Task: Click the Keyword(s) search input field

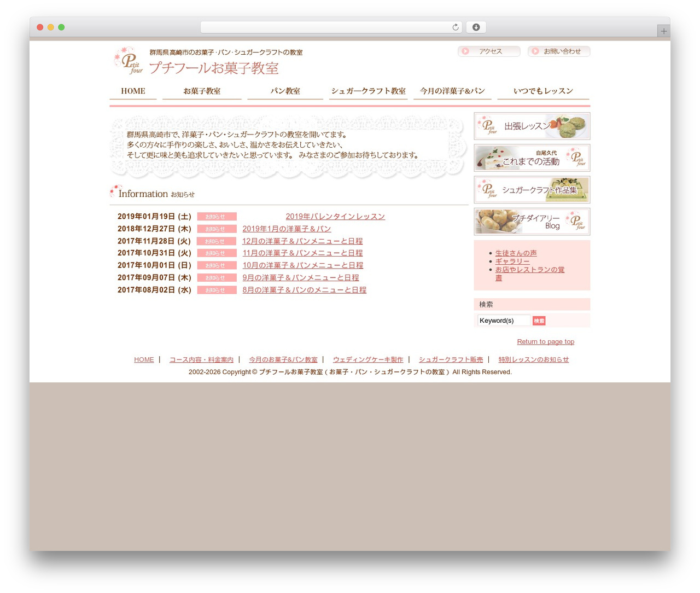Action: tap(504, 321)
